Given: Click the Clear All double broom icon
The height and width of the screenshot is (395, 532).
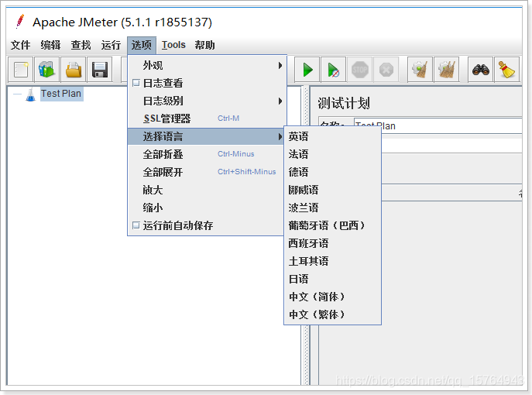Looking at the screenshot, I should coord(447,70).
